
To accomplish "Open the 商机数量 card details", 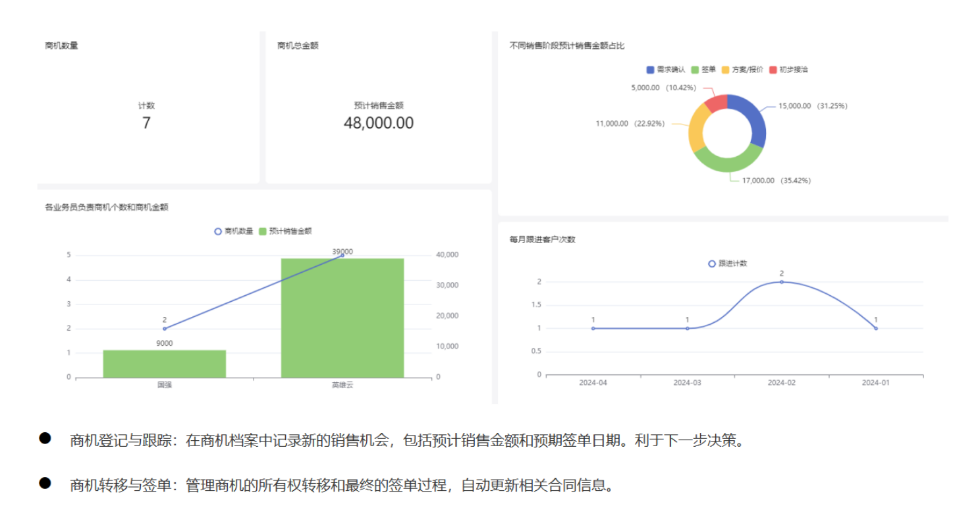I will (63, 45).
